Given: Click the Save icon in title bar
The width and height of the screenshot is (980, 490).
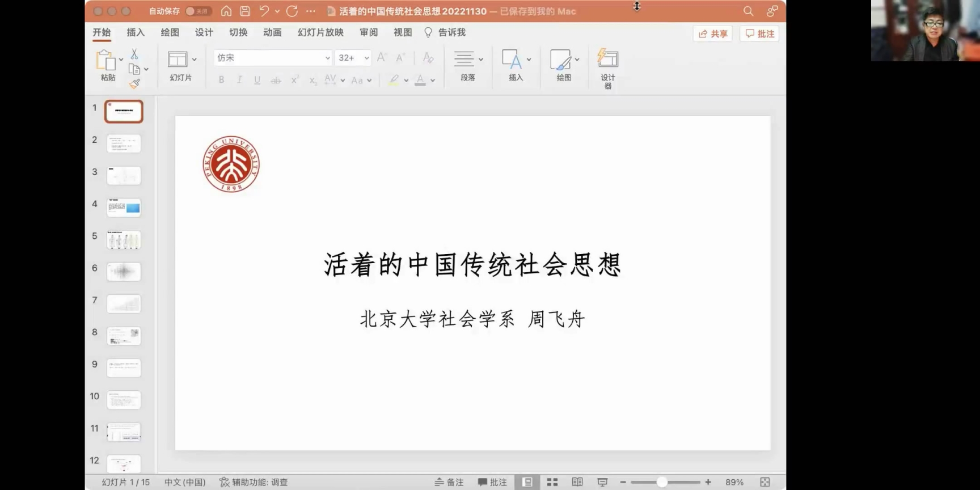Looking at the screenshot, I should (245, 11).
